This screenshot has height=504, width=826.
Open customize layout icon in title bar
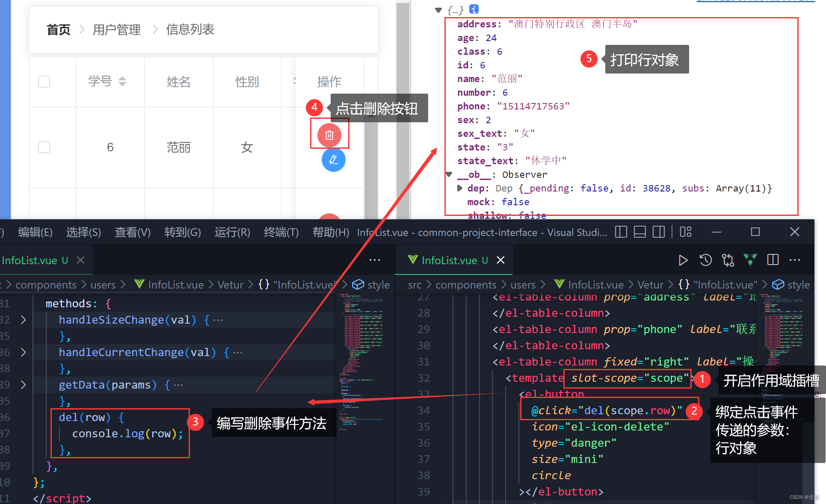pyautogui.click(x=686, y=232)
